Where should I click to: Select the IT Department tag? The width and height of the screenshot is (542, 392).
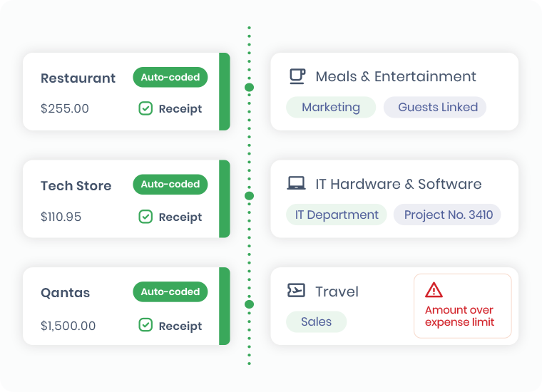[x=337, y=215]
